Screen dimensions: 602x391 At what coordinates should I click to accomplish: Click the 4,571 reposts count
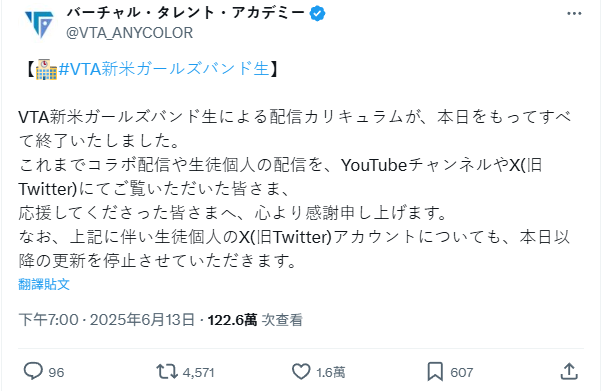click(198, 373)
